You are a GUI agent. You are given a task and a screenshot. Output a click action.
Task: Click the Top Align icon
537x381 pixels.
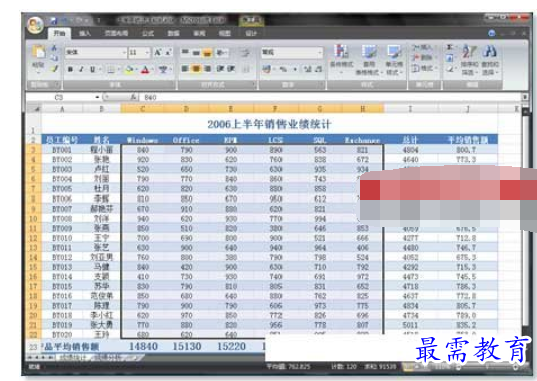185,52
